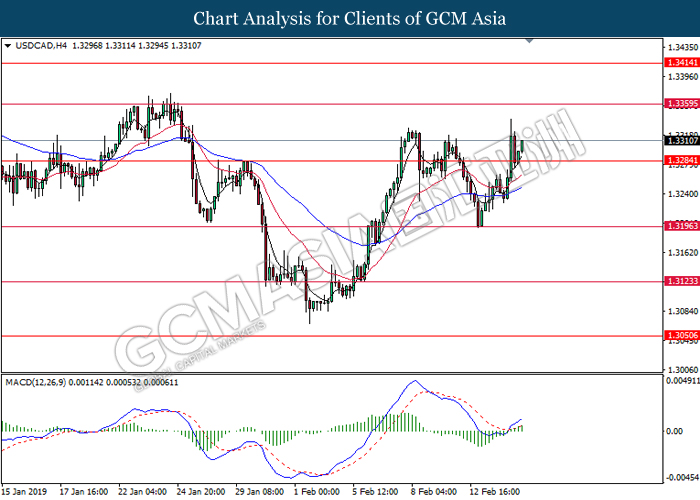This screenshot has width=700, height=500.
Task: Select the 8 Feb 04:00 time label
Action: click(434, 492)
